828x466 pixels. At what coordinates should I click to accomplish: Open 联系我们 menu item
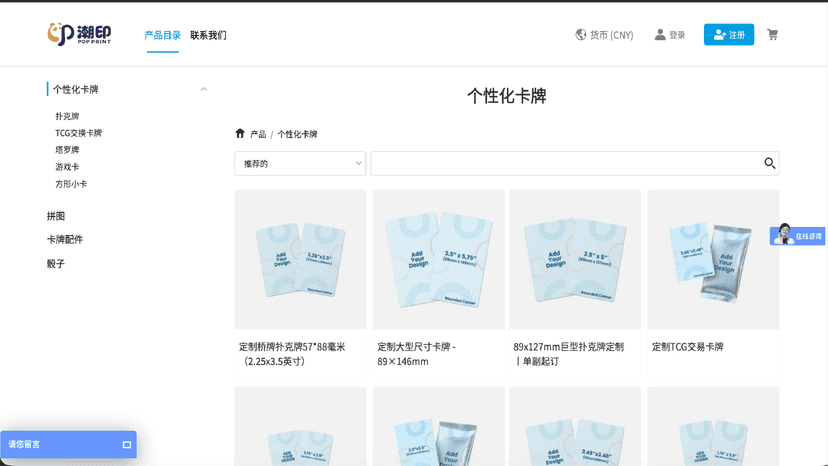click(x=208, y=35)
